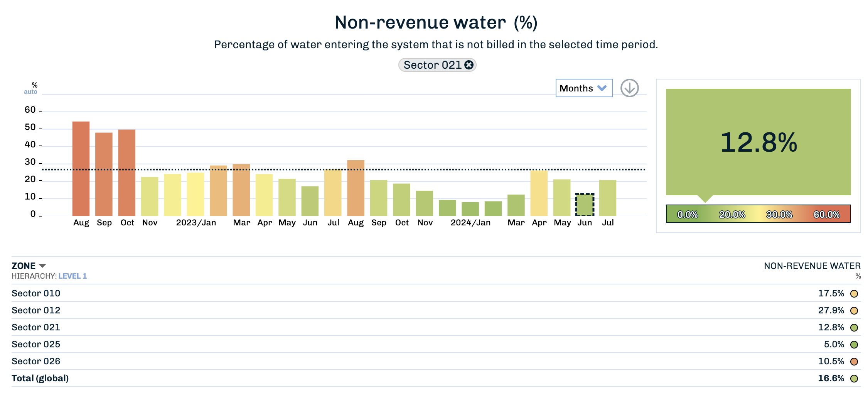This screenshot has height=401, width=868.
Task: Click the color scale legend bar
Action: click(758, 214)
